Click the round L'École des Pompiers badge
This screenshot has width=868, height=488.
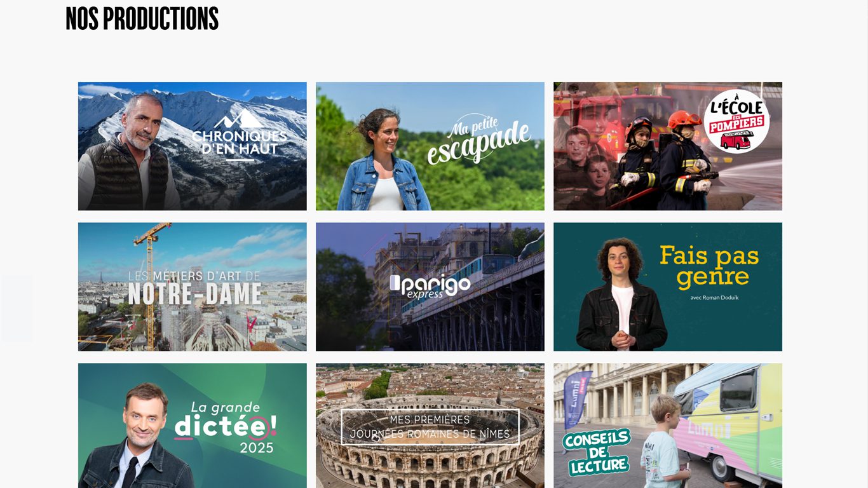[x=736, y=121]
